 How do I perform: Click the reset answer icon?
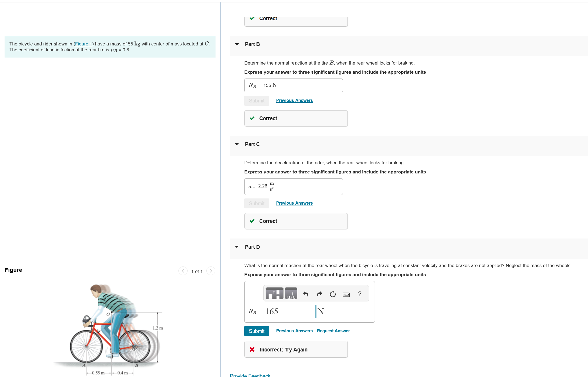coord(332,294)
